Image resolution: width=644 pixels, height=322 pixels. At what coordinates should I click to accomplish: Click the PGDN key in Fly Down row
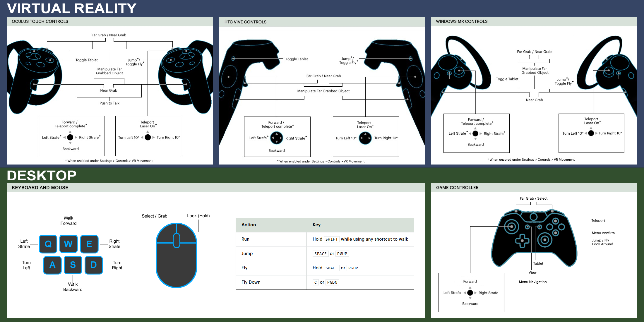tap(332, 282)
